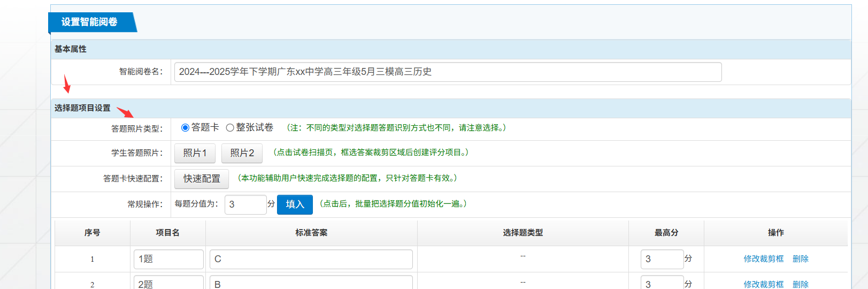This screenshot has width=868, height=289.
Task: Edit the 1题 item name field
Action: [168, 259]
